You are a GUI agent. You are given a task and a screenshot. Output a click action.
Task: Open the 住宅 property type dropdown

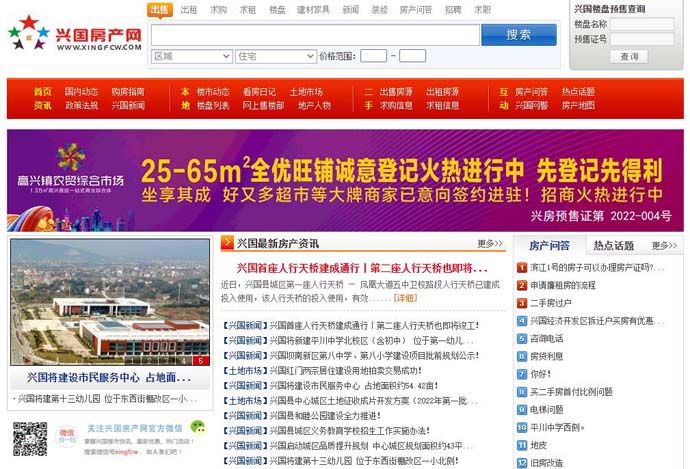(x=276, y=56)
